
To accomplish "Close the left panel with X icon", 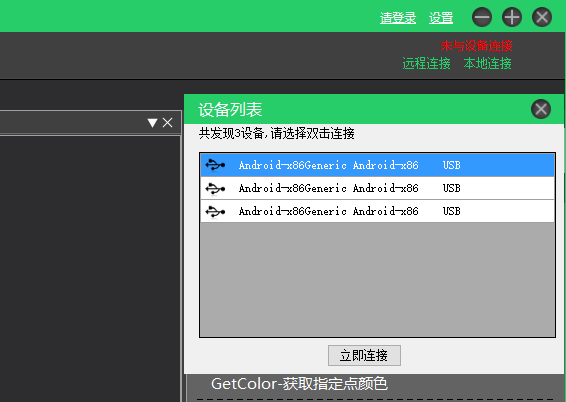I will click(167, 123).
